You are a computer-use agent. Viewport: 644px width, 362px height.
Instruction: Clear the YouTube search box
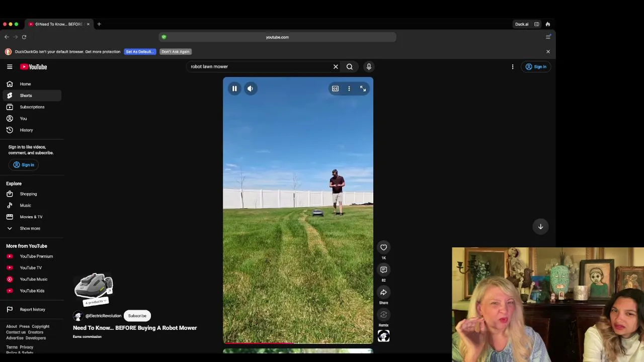(x=336, y=66)
